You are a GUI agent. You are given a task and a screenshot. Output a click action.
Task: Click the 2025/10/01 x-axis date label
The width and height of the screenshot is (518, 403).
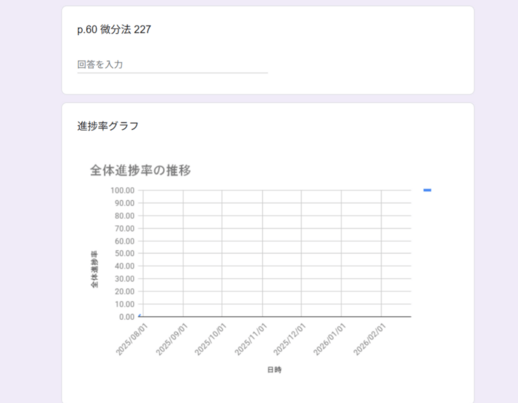coord(211,339)
